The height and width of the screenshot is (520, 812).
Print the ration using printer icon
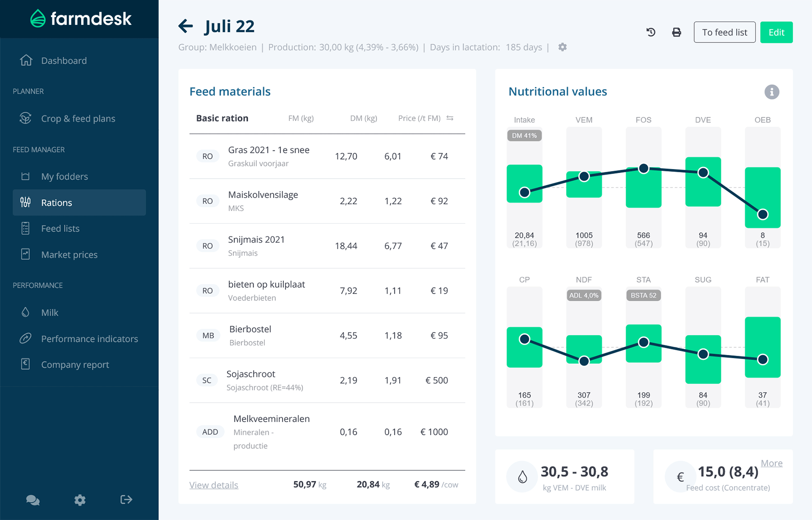click(676, 32)
